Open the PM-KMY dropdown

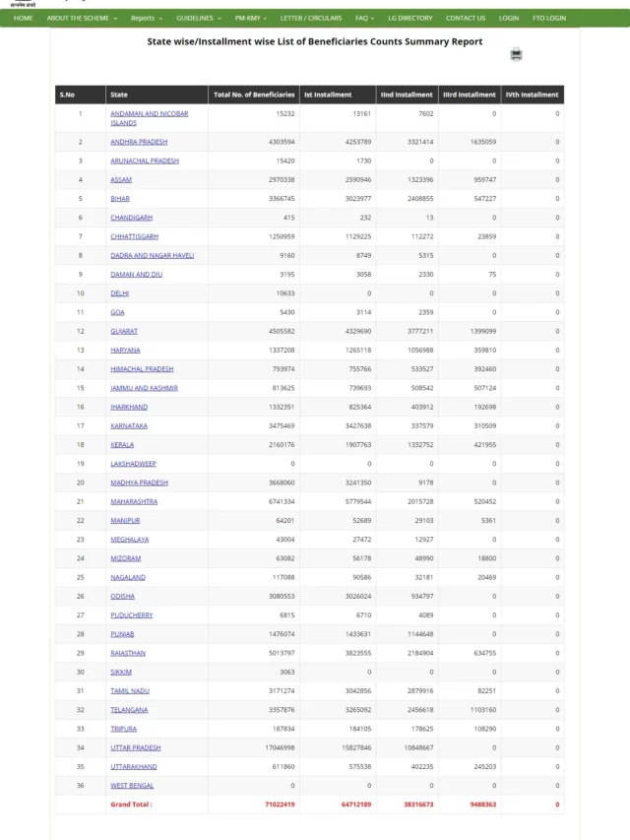[x=249, y=18]
